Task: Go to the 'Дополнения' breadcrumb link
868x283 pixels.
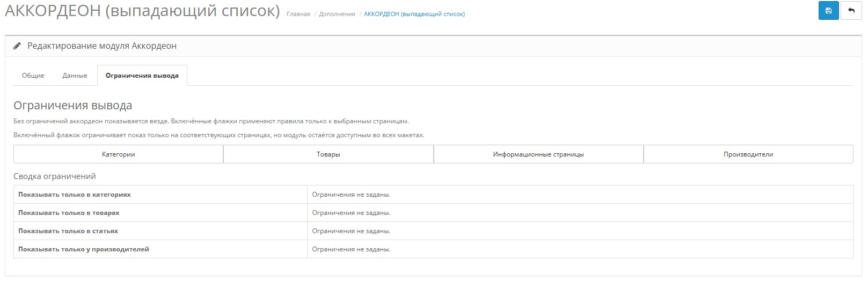Action: 337,14
